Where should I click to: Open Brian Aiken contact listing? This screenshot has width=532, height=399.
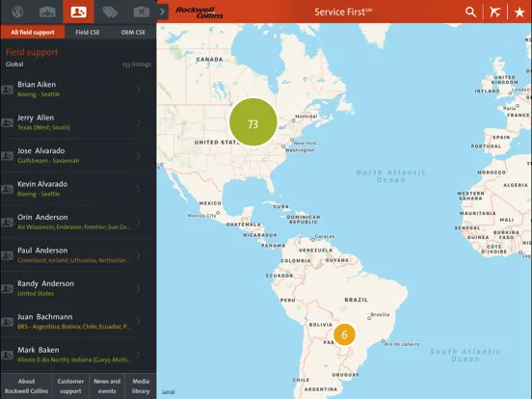coord(78,90)
